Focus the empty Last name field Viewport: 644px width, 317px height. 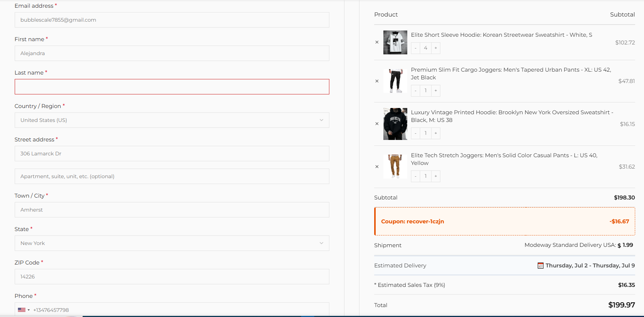(x=172, y=87)
